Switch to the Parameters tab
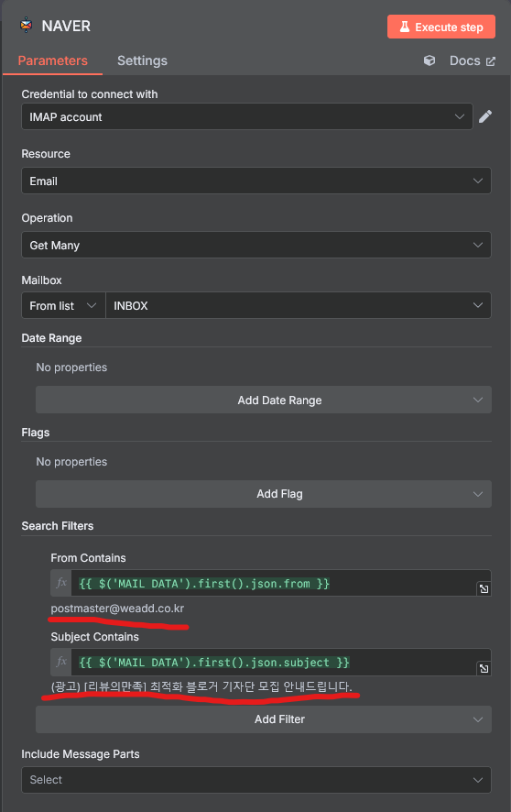This screenshot has width=511, height=812. tap(53, 60)
